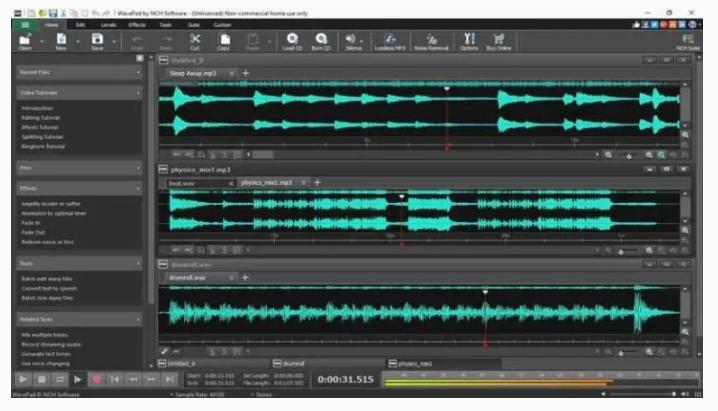The image size is (718, 411).
Task: Collapse the Effects sidebar section
Action: click(x=139, y=188)
